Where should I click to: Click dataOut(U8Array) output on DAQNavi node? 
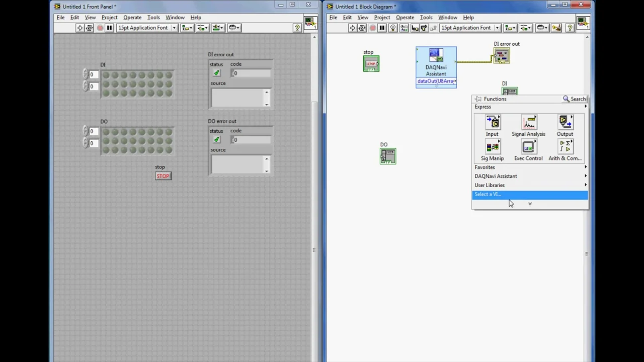pyautogui.click(x=436, y=81)
